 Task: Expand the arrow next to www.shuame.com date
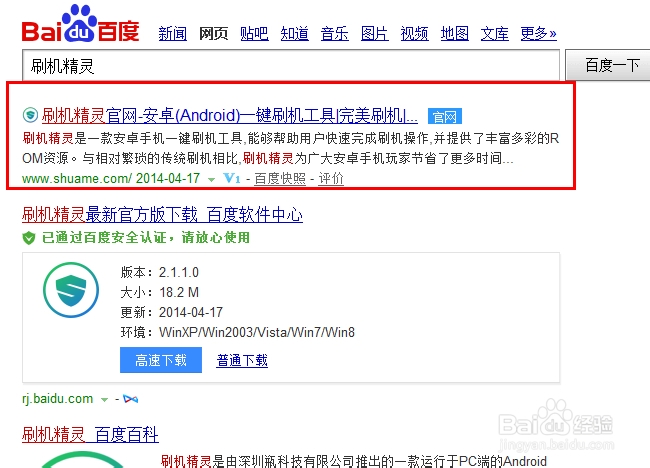211,179
